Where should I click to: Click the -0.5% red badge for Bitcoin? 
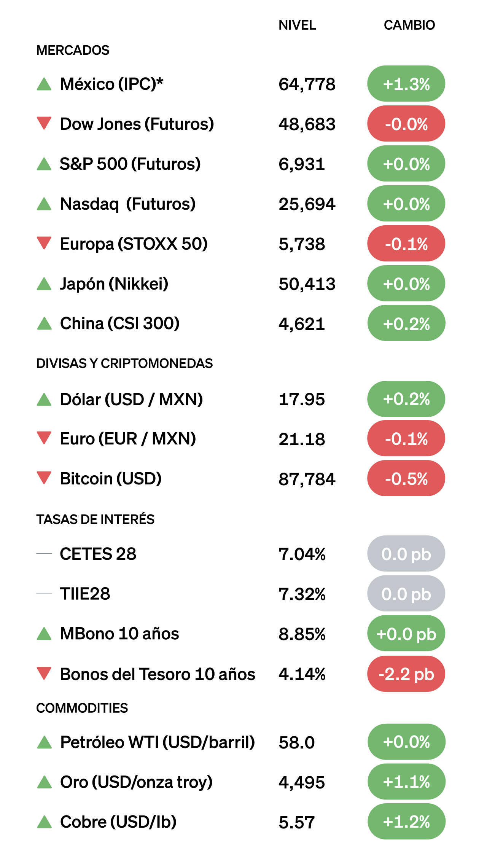[x=406, y=478]
